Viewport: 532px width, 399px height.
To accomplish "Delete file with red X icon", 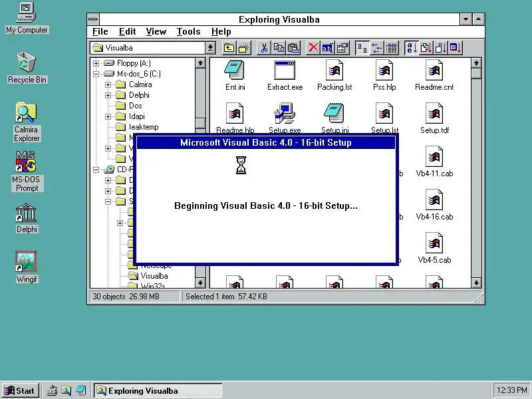I will pos(313,48).
